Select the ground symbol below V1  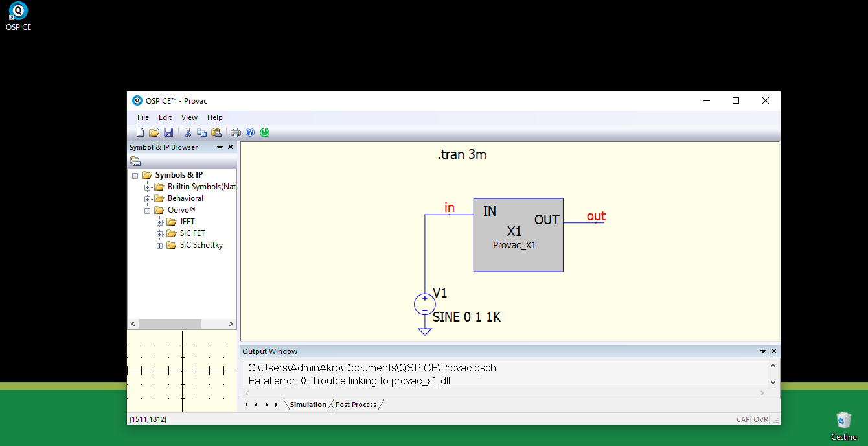pos(425,331)
